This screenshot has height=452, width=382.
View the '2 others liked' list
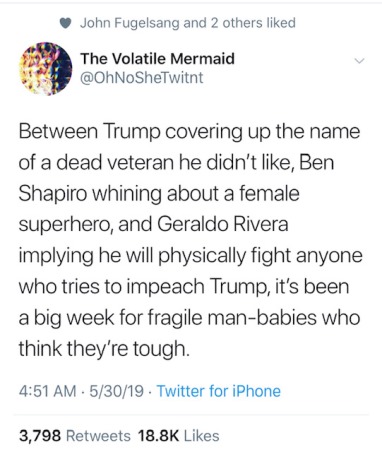[253, 23]
